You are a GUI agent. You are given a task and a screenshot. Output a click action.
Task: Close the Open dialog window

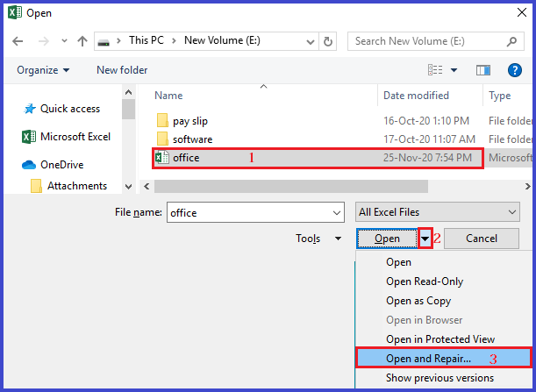tap(522, 12)
